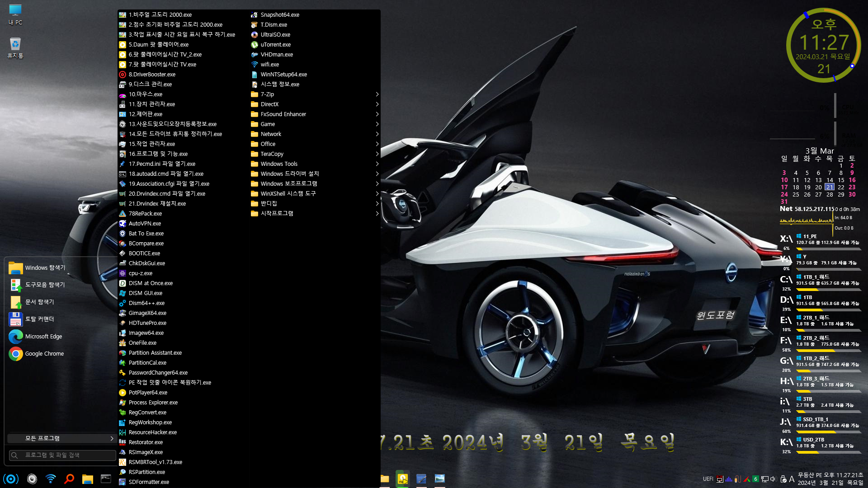The width and height of the screenshot is (868, 488).
Task: Launch the uTorrent.exe icon
Action: [255, 45]
